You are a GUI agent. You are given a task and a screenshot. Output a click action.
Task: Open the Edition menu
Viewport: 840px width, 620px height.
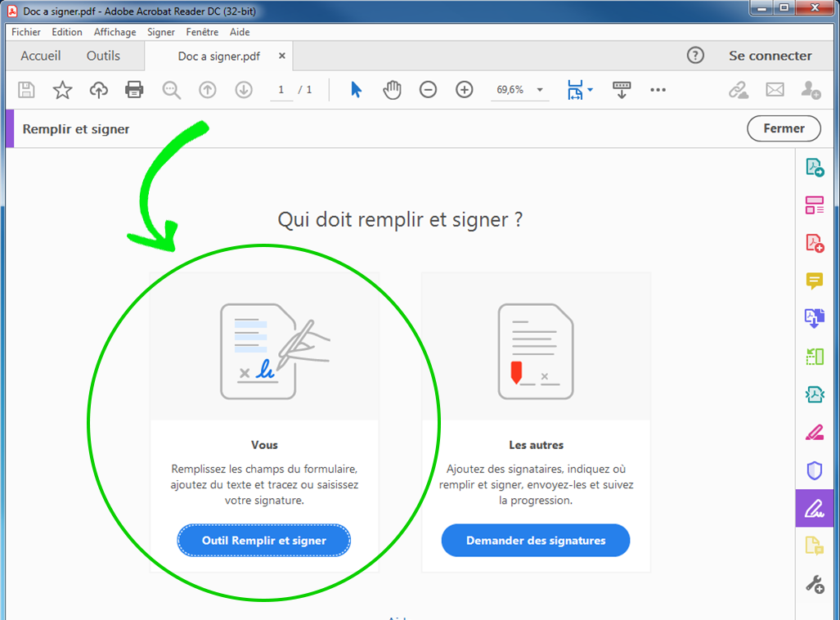pyautogui.click(x=67, y=32)
